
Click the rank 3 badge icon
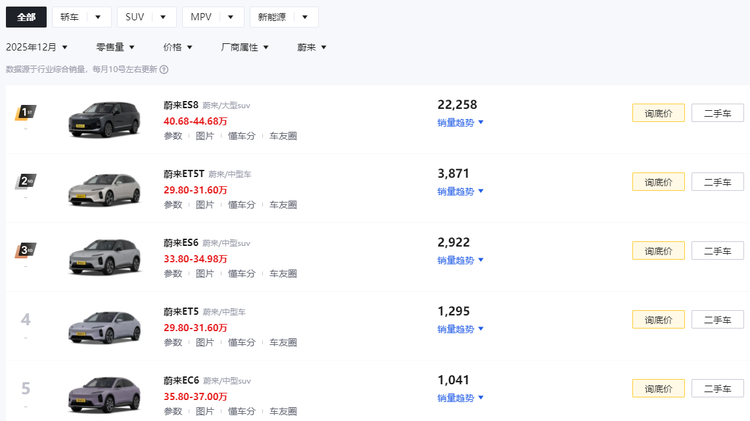[x=26, y=251]
